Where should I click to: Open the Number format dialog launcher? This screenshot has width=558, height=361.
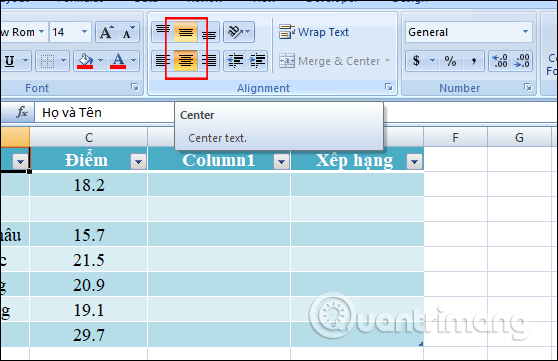(x=527, y=87)
